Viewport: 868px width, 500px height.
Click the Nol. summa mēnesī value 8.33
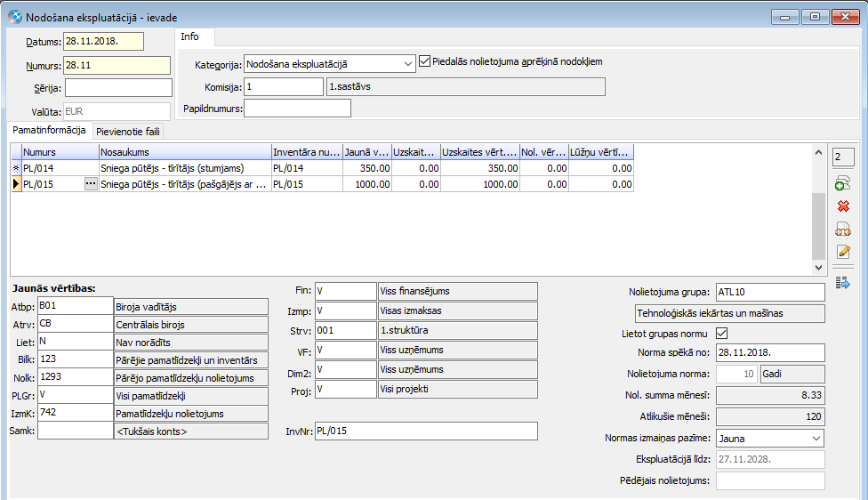coord(770,395)
